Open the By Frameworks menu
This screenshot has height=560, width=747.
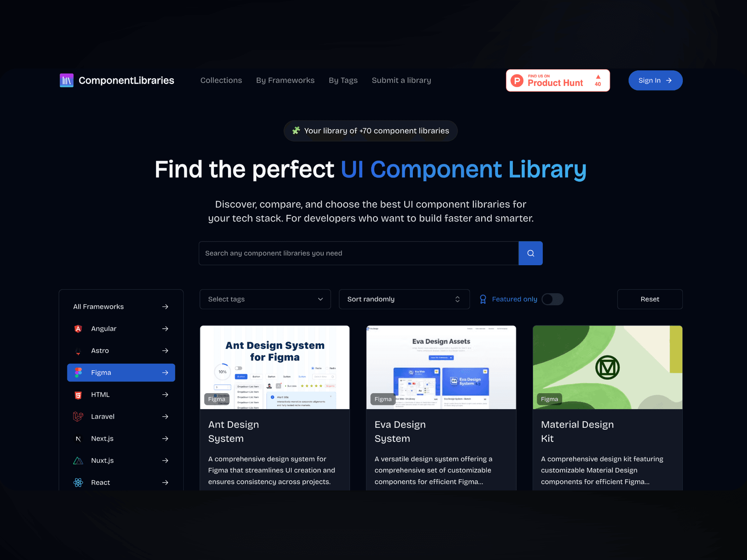[285, 80]
